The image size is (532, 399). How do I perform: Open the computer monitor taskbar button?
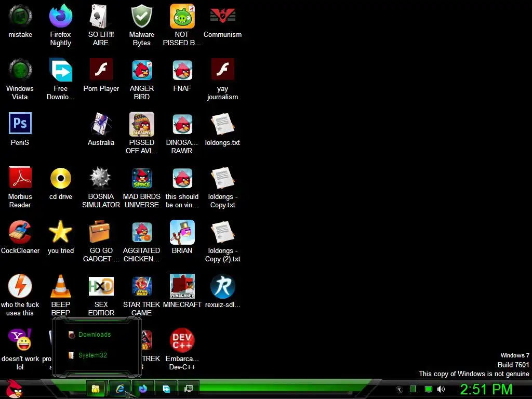(188, 389)
